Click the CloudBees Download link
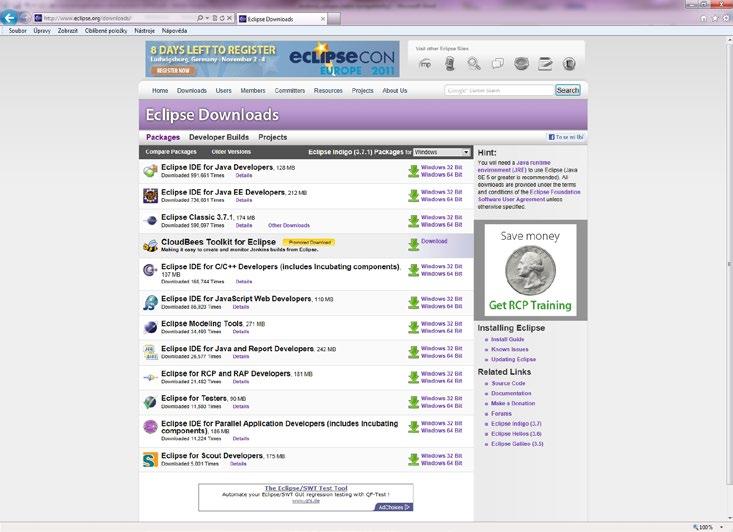Viewport: 733px width, 532px height. point(434,241)
